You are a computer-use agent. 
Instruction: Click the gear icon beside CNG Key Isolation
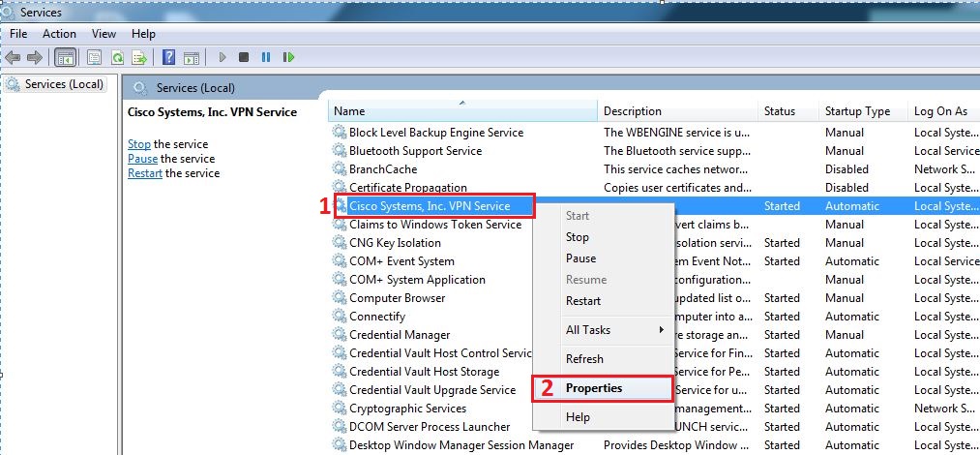coord(340,242)
